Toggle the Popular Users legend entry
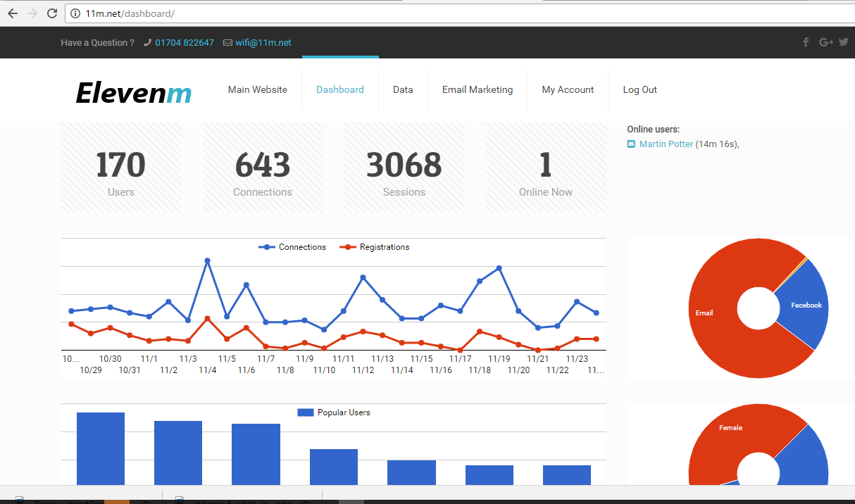The height and width of the screenshot is (504, 855). pyautogui.click(x=333, y=412)
